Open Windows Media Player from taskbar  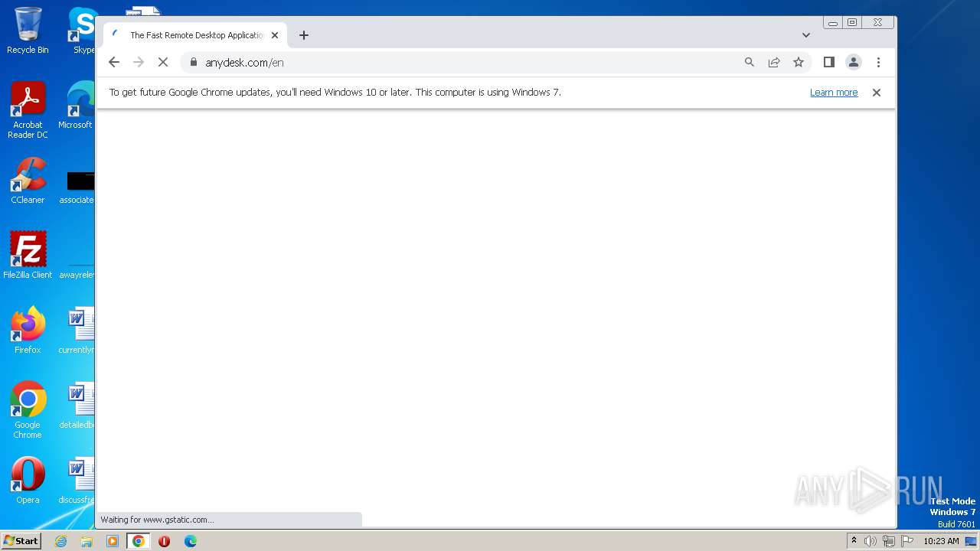113,541
